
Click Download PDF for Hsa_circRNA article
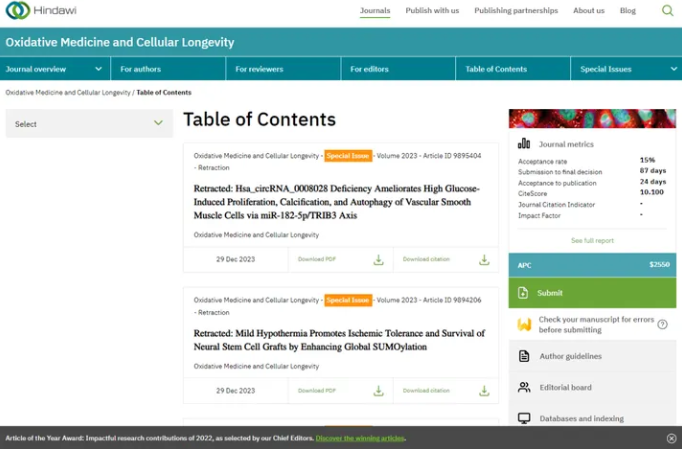coord(317,259)
